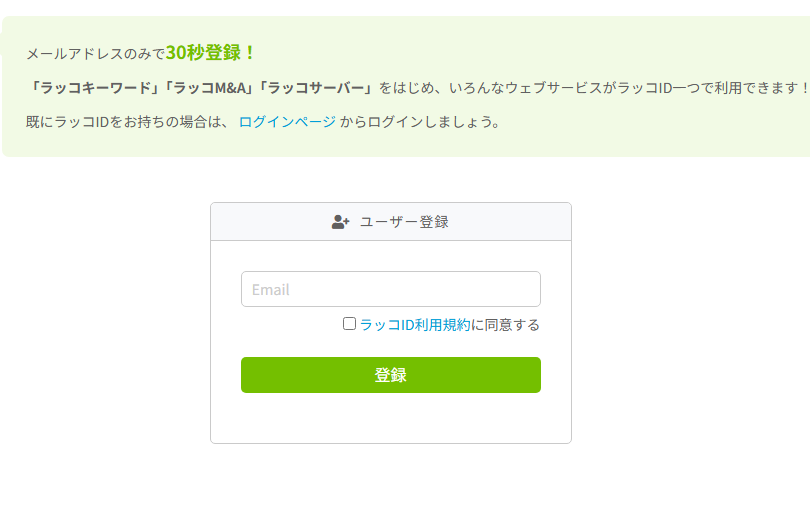This screenshot has height=508, width=810.
Task: Click empty card area below 登録 button
Action: [x=390, y=420]
